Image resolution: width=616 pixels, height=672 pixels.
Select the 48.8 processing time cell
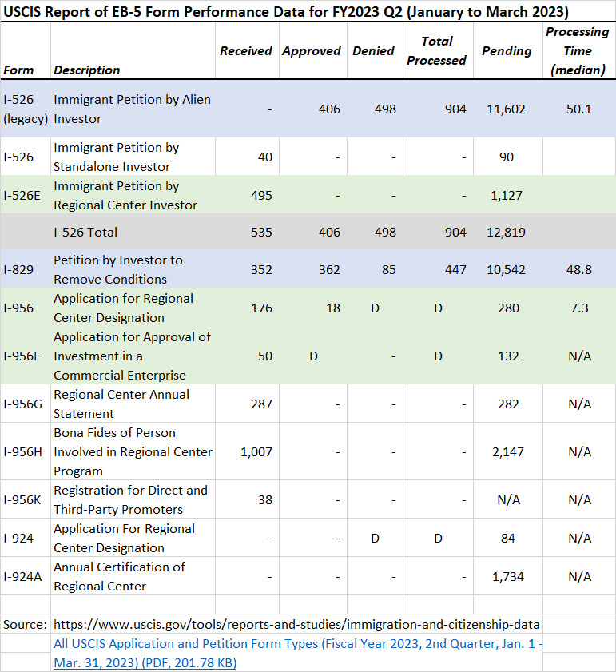point(578,270)
